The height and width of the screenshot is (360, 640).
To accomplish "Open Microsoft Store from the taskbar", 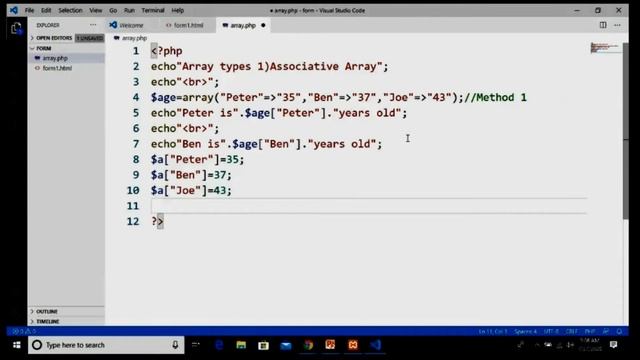I will tap(264, 345).
